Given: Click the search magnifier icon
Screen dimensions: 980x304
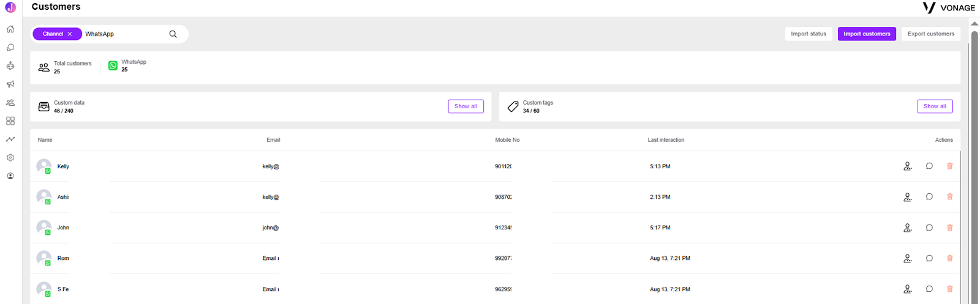Looking at the screenshot, I should click(173, 34).
